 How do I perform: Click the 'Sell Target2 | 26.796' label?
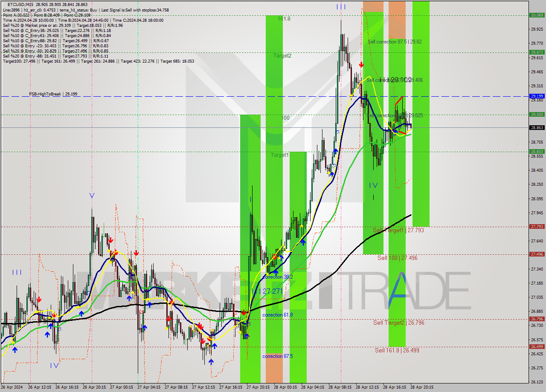point(399,323)
